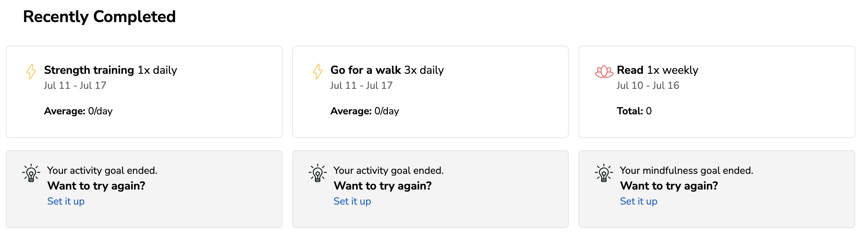Click the lightning bolt icon beside Strength training
This screenshot has width=868, height=242.
point(31,71)
